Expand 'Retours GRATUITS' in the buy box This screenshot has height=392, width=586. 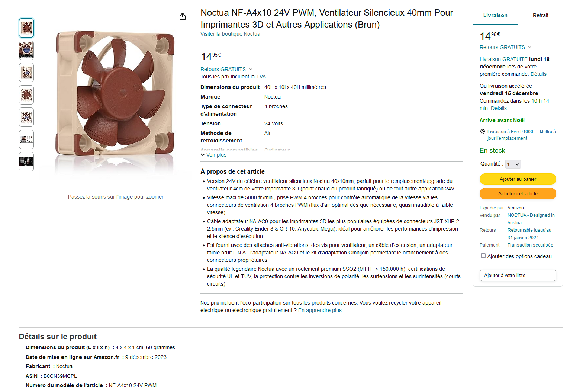point(505,47)
